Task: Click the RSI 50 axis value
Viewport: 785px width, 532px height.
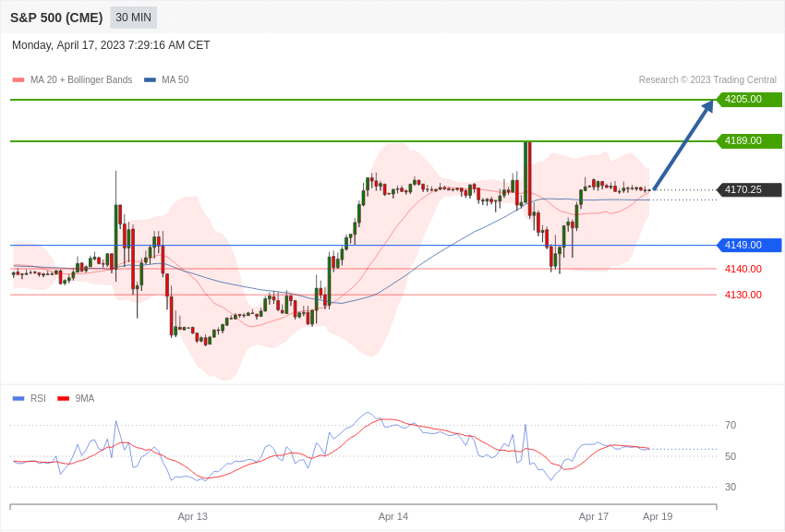Action: 731,456
